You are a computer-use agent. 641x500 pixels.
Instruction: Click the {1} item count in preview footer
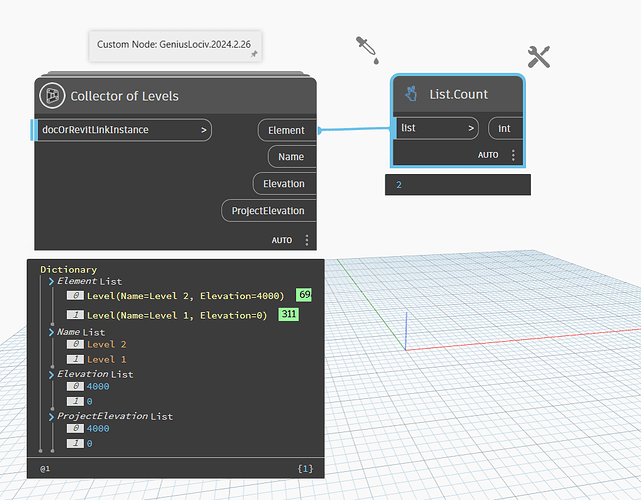305,469
